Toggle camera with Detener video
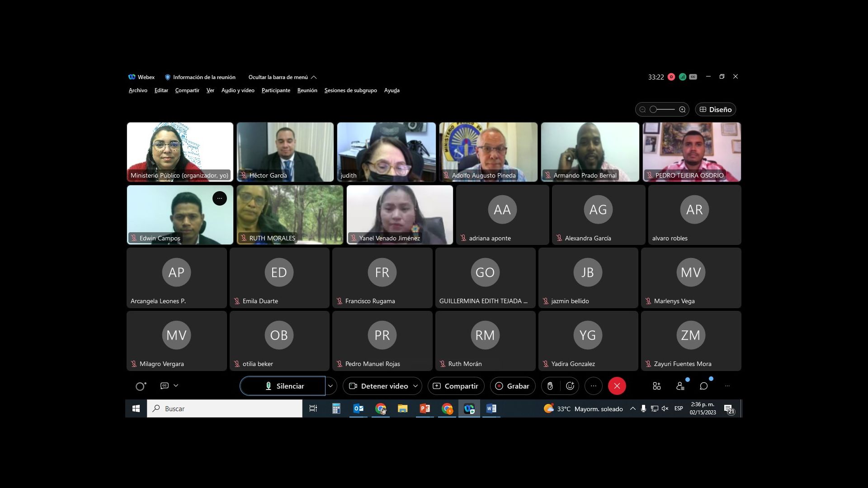 (x=379, y=386)
